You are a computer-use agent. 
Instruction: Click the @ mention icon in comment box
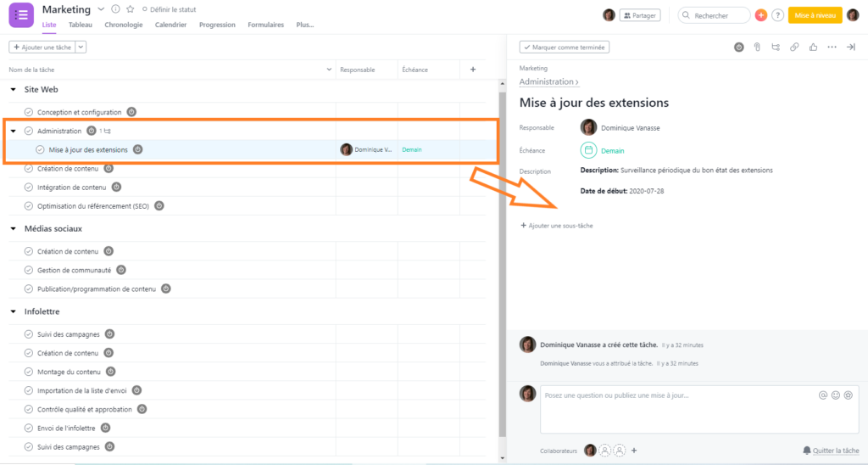tap(823, 395)
